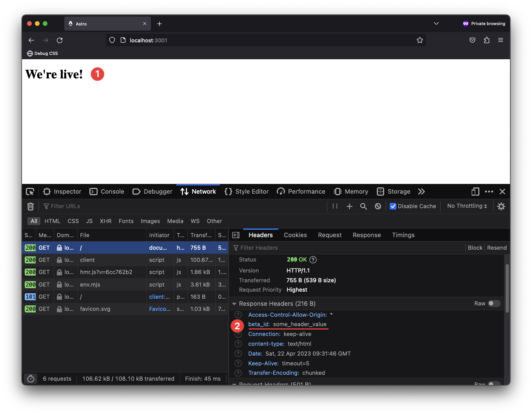This screenshot has height=414, width=532.
Task: Pause network traffic recording
Action: coord(335,206)
